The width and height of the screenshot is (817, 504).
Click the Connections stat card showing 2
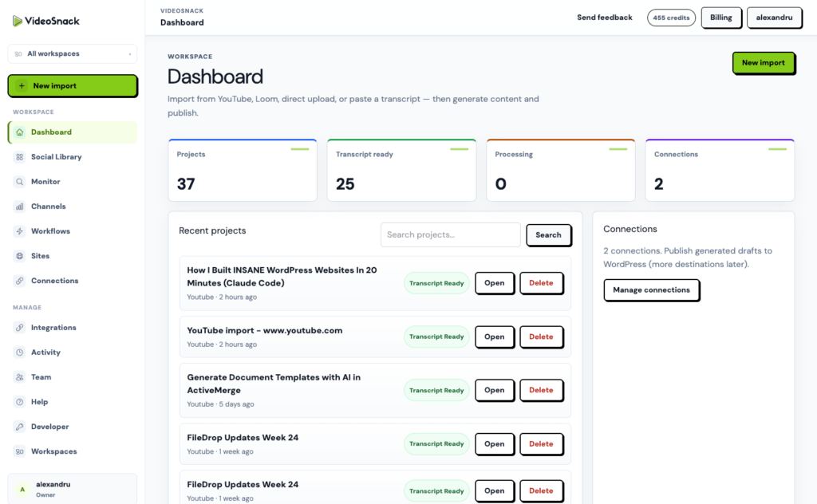(720, 170)
